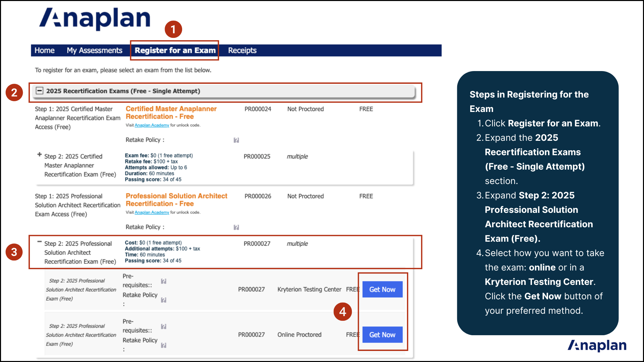This screenshot has width=644, height=362.
Task: Click 'Not Proctored' beside PR000026
Action: click(x=305, y=196)
